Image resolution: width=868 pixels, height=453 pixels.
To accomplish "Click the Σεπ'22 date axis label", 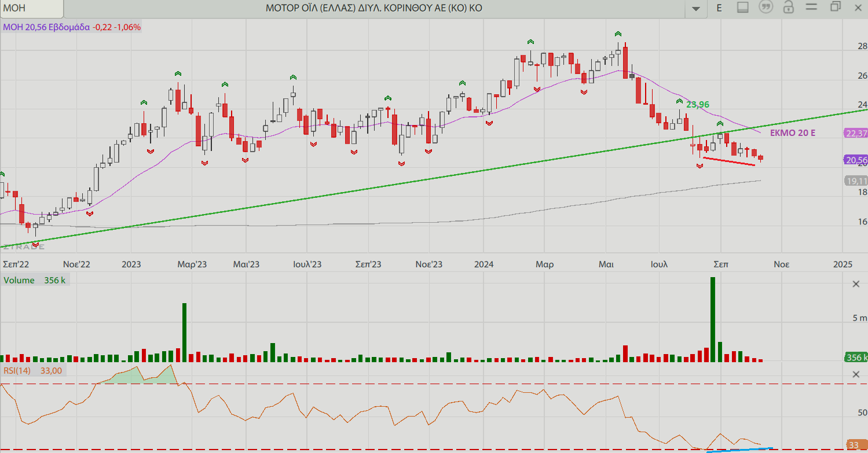I will 16,264.
